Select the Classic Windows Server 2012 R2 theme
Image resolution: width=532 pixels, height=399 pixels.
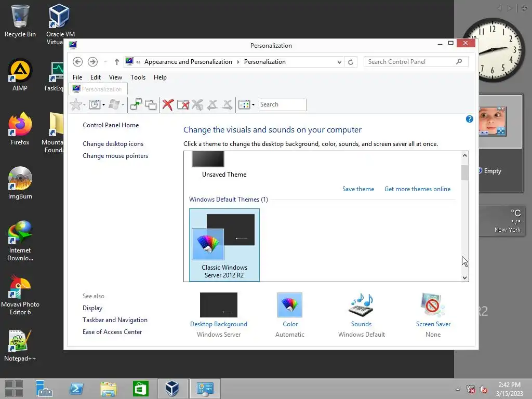pyautogui.click(x=224, y=245)
